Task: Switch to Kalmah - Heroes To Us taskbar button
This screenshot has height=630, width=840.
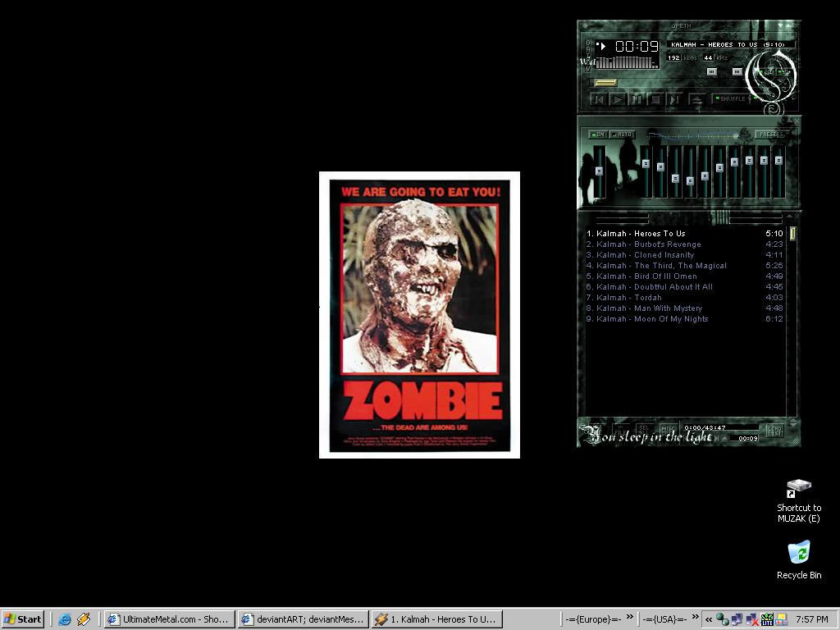Action: (x=436, y=619)
